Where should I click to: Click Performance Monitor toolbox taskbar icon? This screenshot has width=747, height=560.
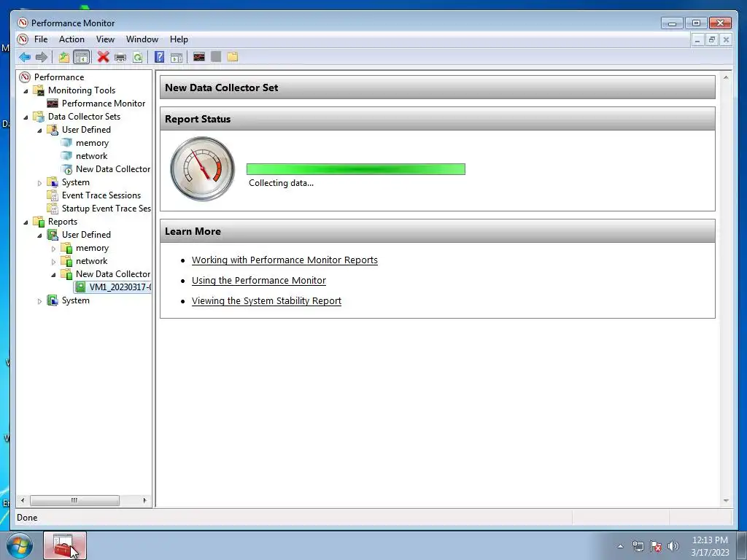pyautogui.click(x=65, y=545)
